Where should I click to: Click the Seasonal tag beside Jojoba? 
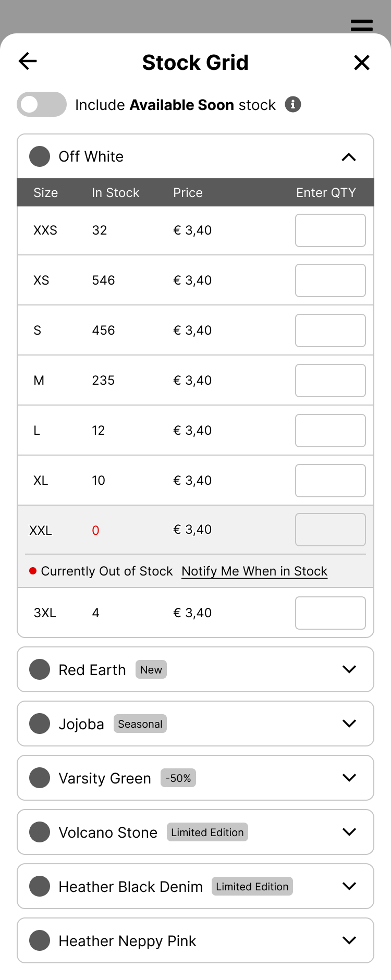click(x=140, y=724)
